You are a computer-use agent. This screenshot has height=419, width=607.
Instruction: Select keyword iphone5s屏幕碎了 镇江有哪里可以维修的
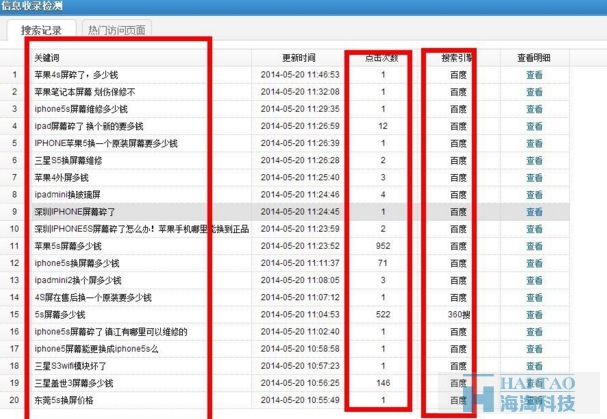(x=111, y=332)
